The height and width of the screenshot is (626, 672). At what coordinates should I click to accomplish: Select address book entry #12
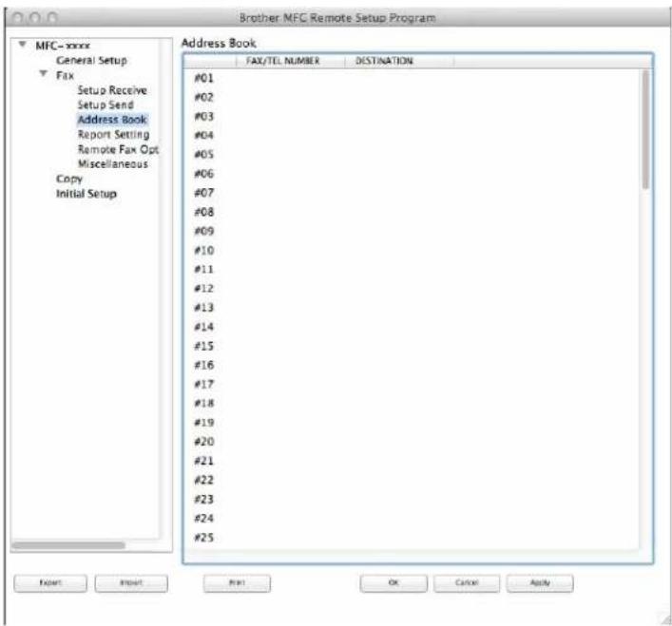[x=411, y=289]
